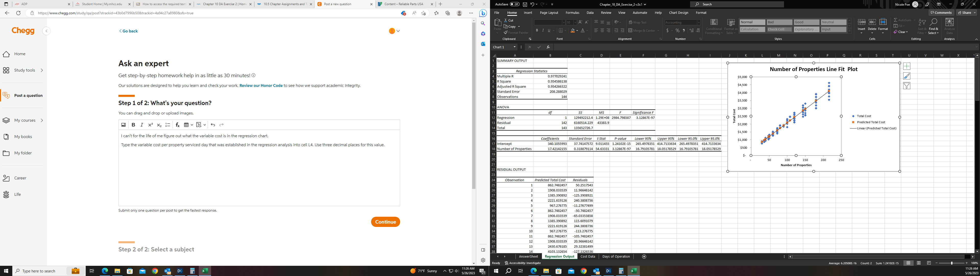Click the Excel zoom slider handle
Viewport: 980px width, 276px height.
tap(952, 263)
